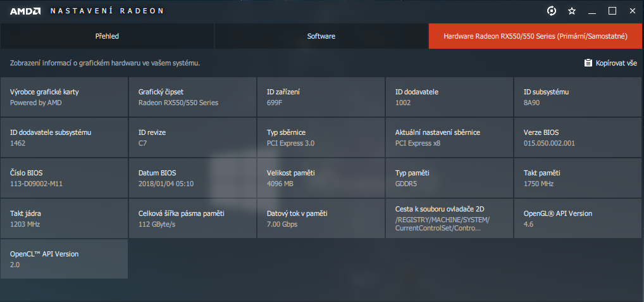
Task: Click the Takt jádra label
Action: coord(25,213)
